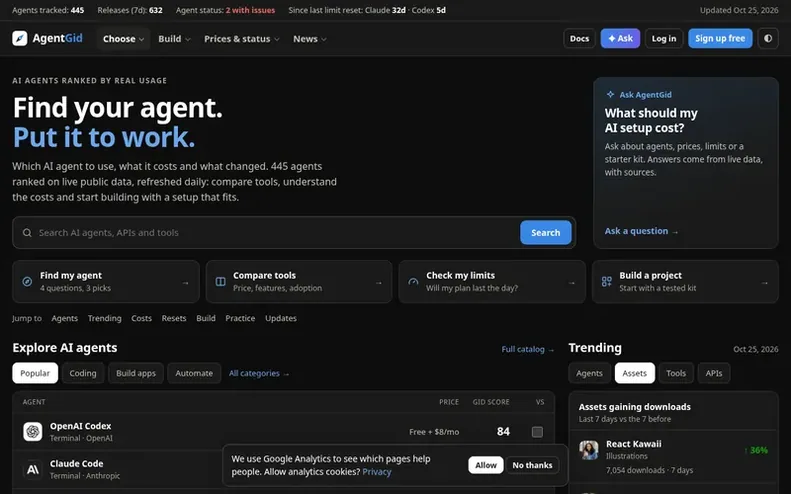Jump to the Updates section

[280, 318]
